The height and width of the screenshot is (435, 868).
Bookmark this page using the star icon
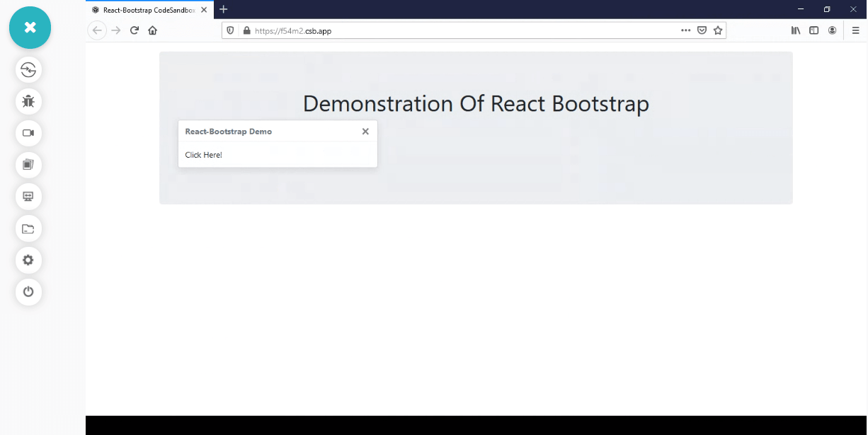coord(718,30)
